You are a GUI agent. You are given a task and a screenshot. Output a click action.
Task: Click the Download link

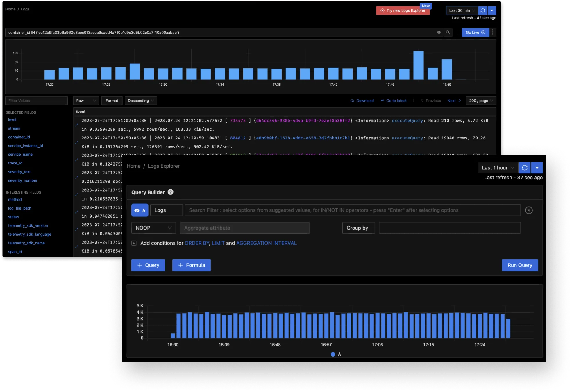click(x=362, y=101)
